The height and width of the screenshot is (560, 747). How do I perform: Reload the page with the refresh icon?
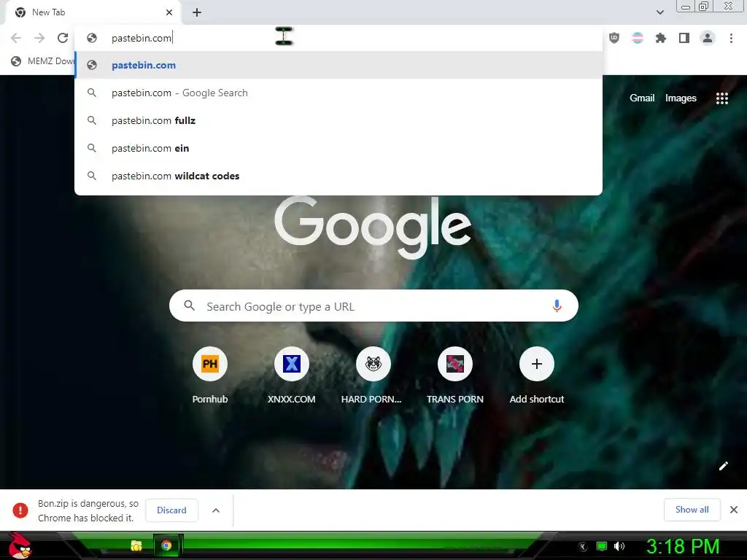[63, 38]
